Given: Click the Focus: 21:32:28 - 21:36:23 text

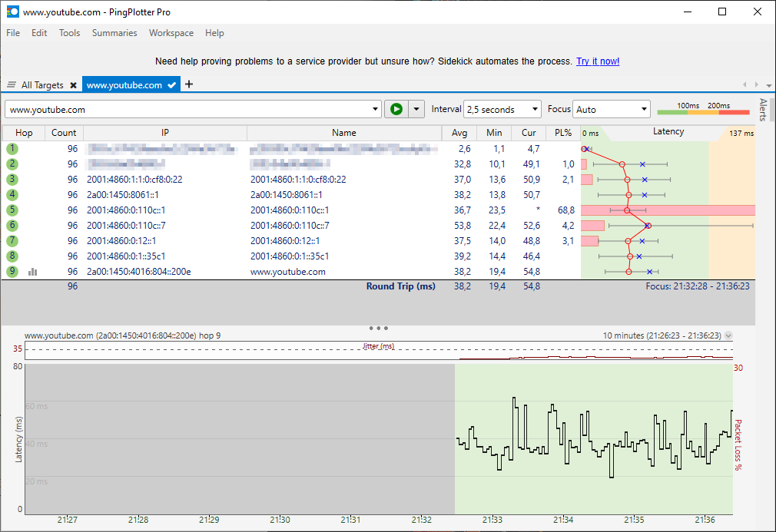Looking at the screenshot, I should (x=698, y=286).
